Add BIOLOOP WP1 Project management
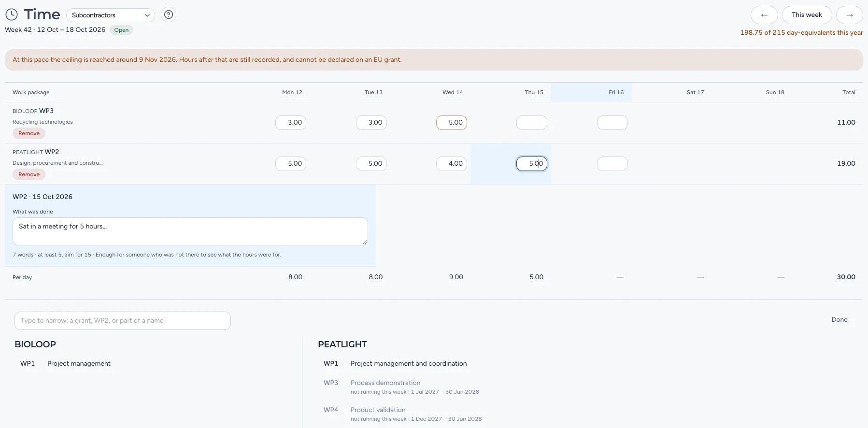868x428 pixels. tap(65, 363)
